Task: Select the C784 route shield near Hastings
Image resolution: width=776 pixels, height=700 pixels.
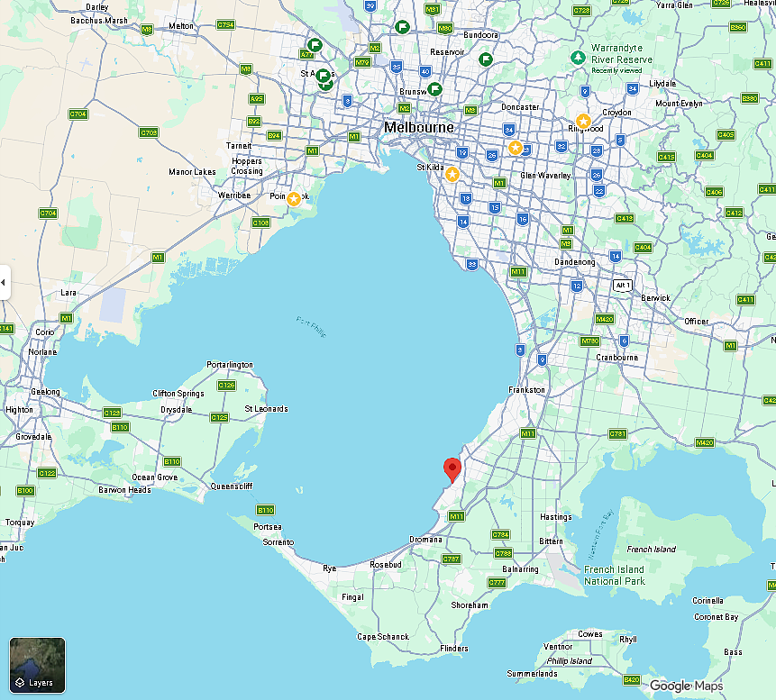Action: [x=501, y=534]
